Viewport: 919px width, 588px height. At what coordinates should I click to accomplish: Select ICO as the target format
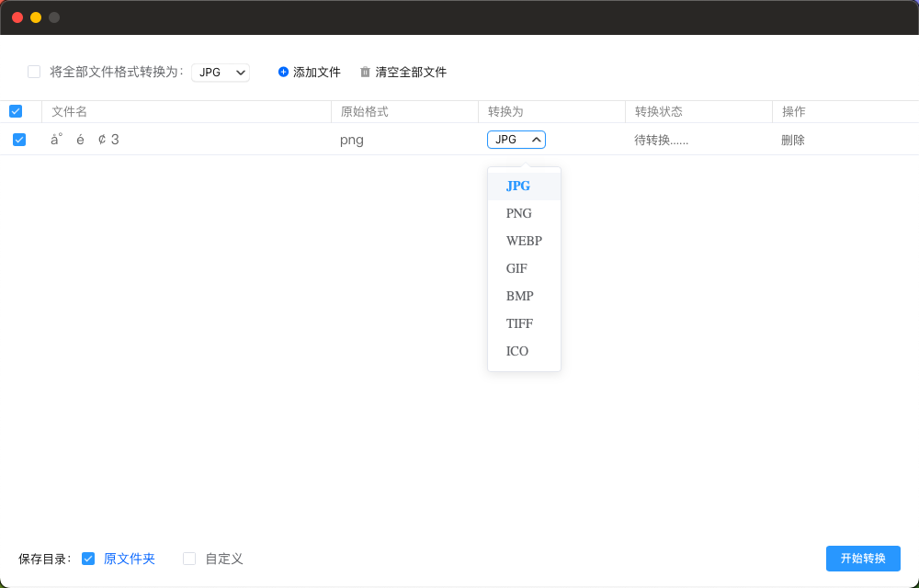[x=516, y=351]
